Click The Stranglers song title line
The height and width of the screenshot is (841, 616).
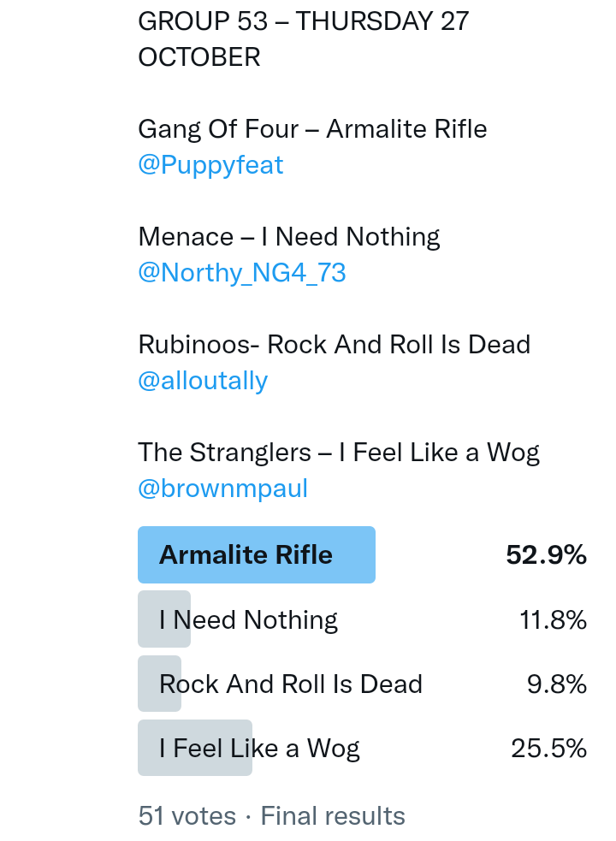click(339, 453)
